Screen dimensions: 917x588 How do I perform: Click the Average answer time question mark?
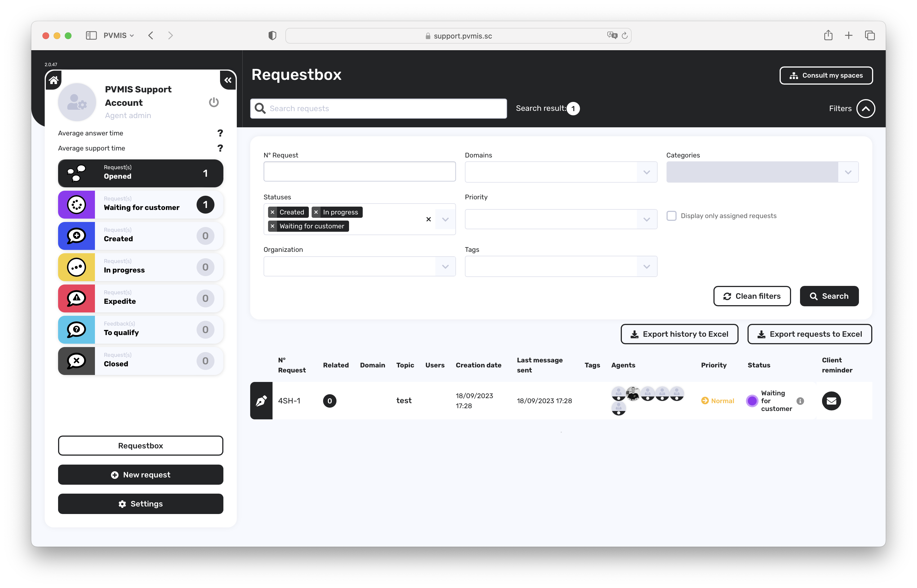pos(220,133)
